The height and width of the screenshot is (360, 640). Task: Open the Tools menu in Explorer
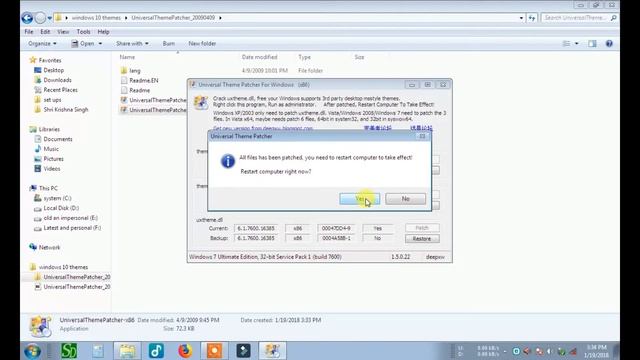click(x=83, y=31)
